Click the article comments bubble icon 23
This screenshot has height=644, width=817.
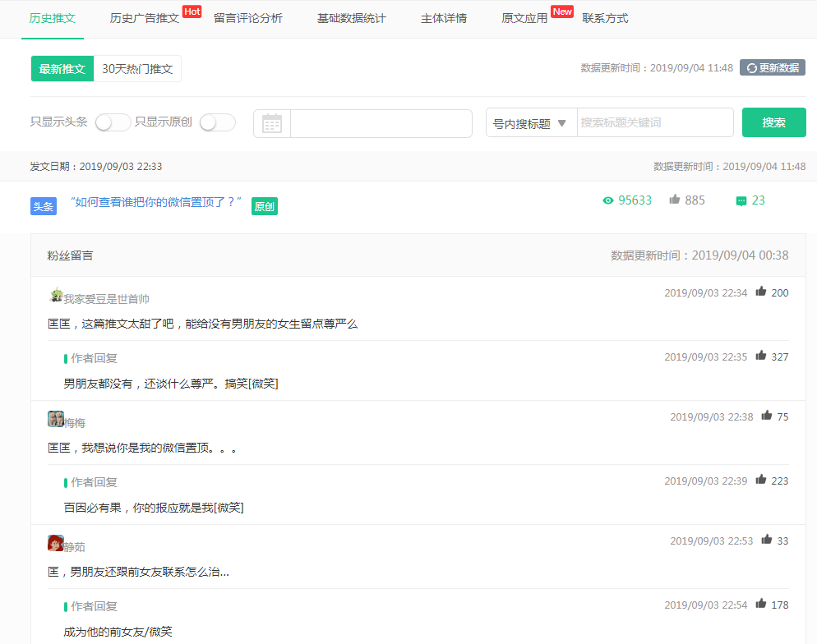[x=741, y=201]
